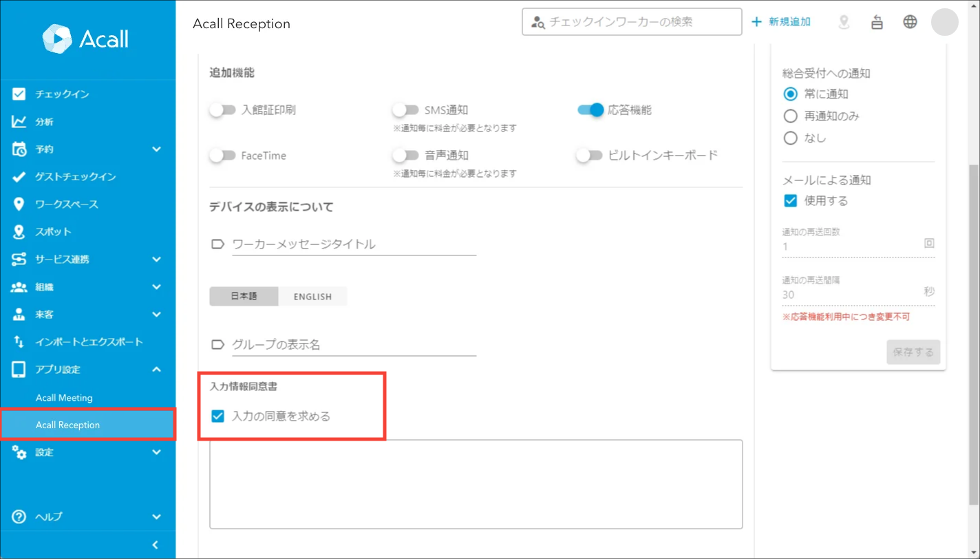This screenshot has width=980, height=559.
Task: Select なし radio option
Action: click(x=791, y=138)
